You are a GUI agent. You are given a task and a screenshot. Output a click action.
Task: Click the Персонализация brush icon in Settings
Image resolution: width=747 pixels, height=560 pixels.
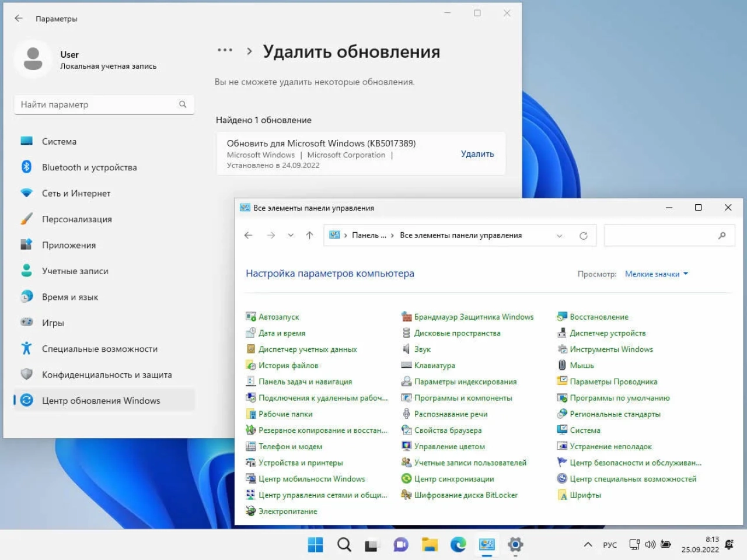coord(26,219)
